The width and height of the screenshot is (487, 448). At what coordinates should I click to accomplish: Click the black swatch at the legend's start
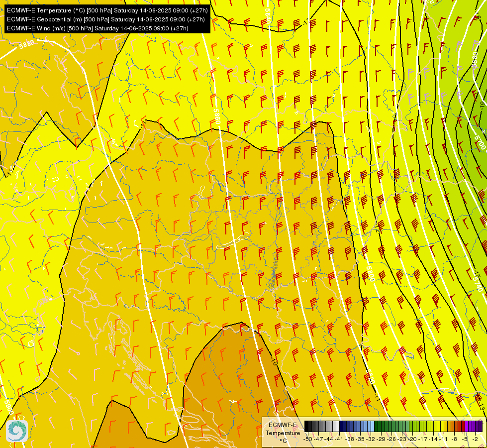306,427
